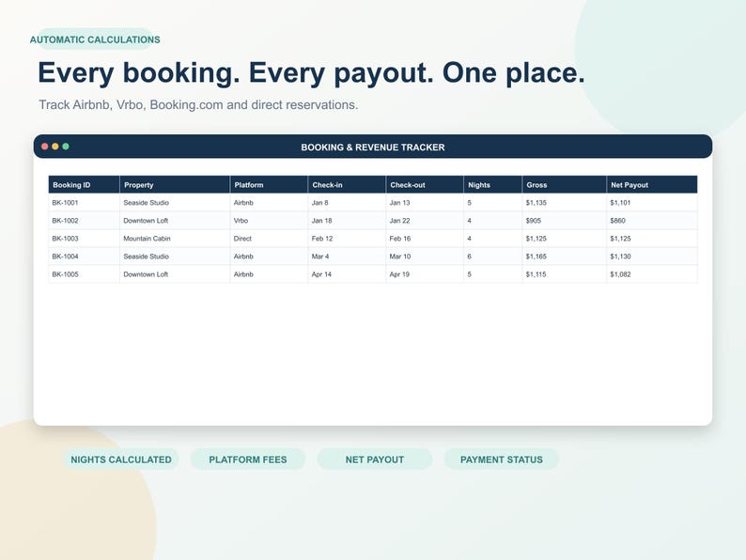The image size is (746, 560).
Task: Click Downtown Loft in row BK-1005
Action: point(175,274)
